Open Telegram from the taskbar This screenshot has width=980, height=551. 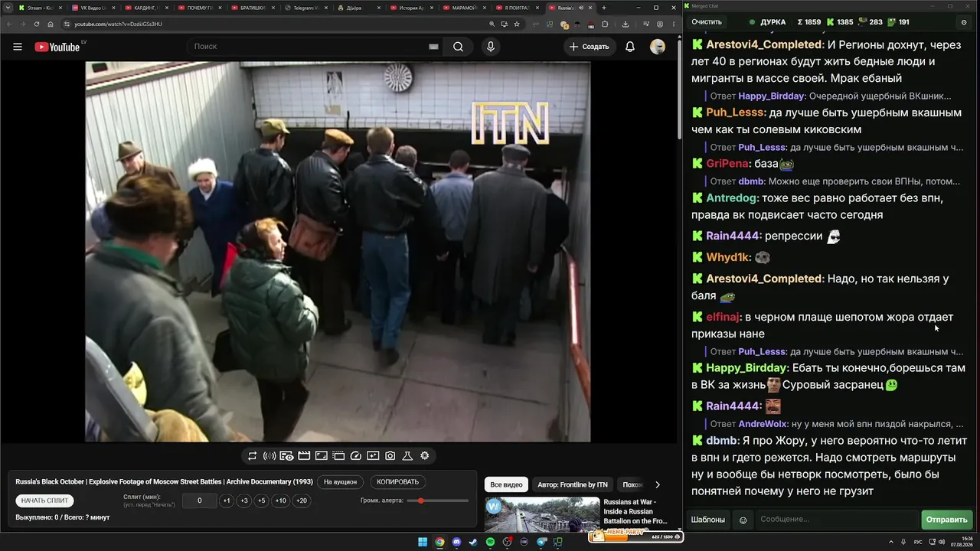click(541, 543)
